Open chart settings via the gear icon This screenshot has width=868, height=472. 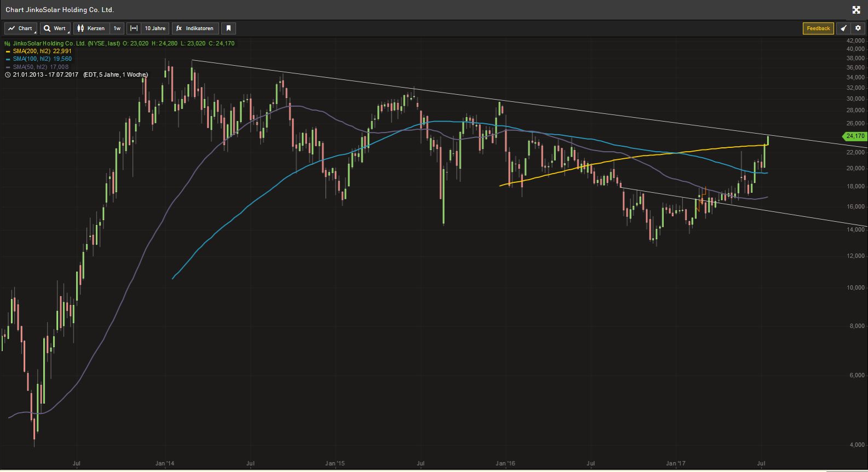click(858, 28)
